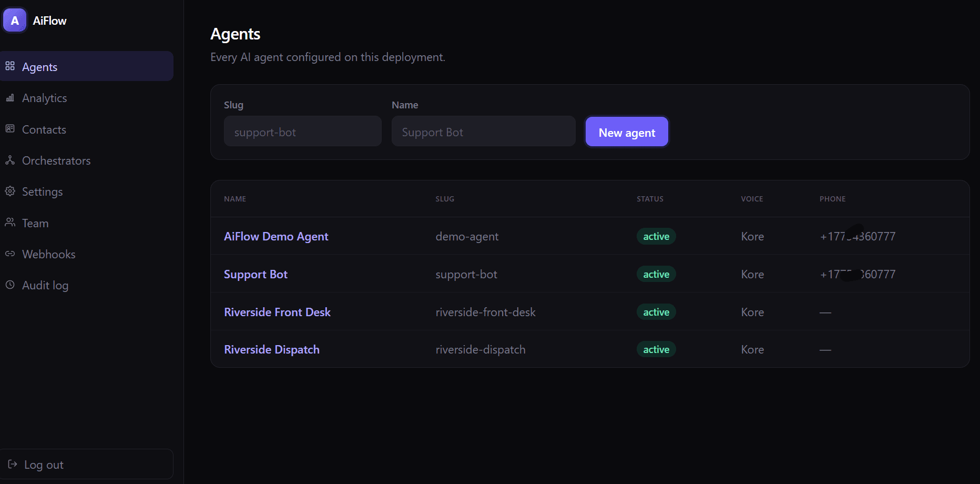Click the STATUS column header
The width and height of the screenshot is (980, 484).
tap(650, 199)
